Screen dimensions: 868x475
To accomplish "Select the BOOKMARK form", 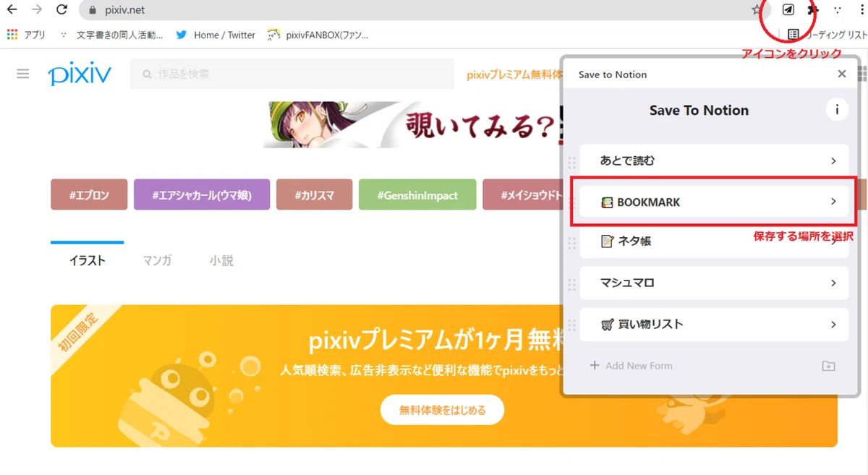I will pos(714,202).
